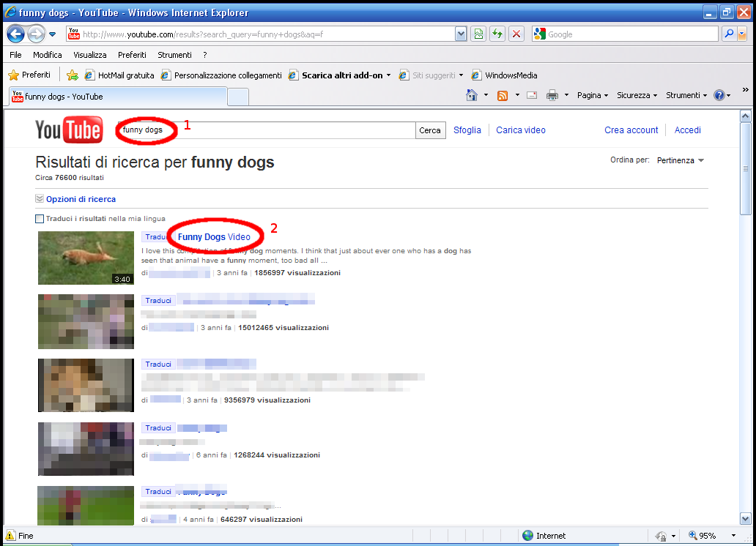Click Traduci for the 646297 visualizzazioni result
Screen dimensions: 756x546
(x=158, y=492)
